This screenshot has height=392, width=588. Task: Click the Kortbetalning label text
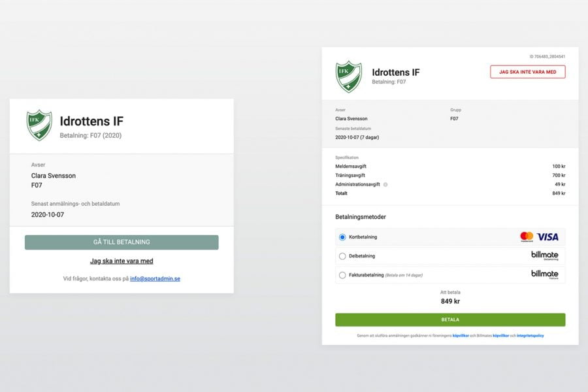365,237
